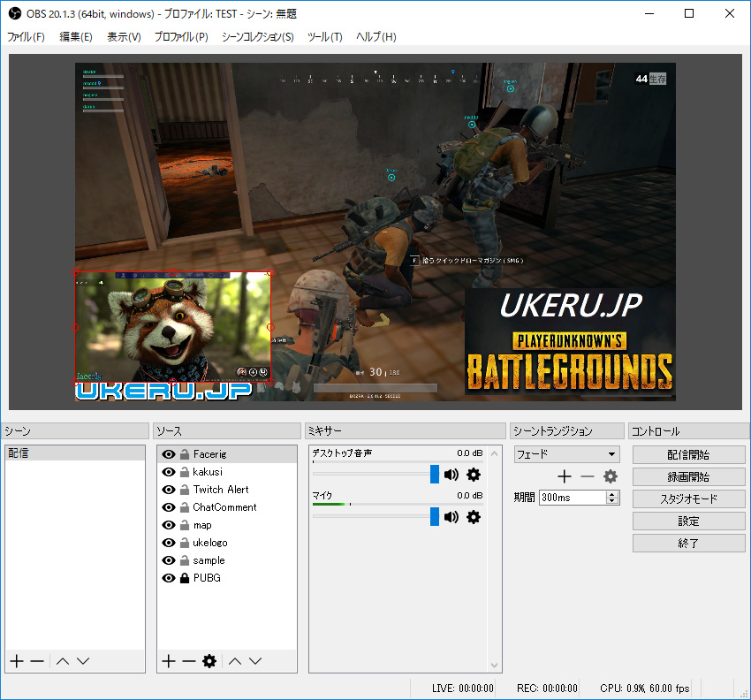The height and width of the screenshot is (700, 751).
Task: Remove selected source with minus icon
Action: [188, 661]
